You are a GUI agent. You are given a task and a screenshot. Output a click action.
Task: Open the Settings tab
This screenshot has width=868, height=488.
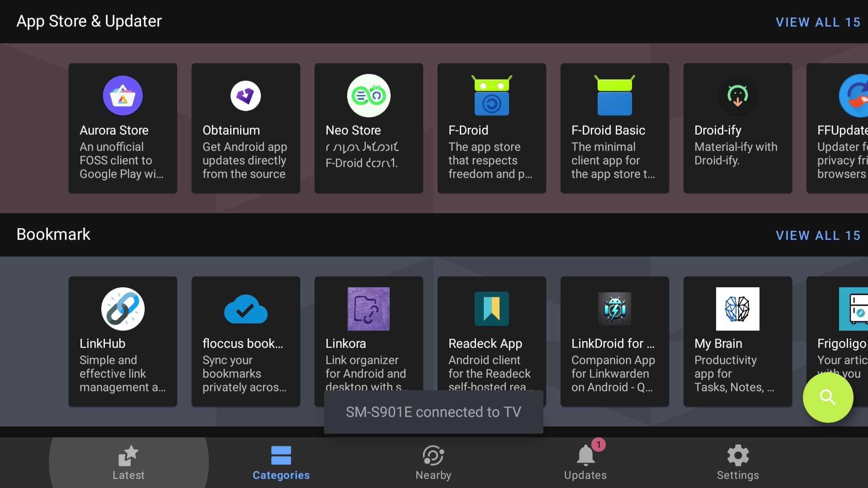[738, 463]
